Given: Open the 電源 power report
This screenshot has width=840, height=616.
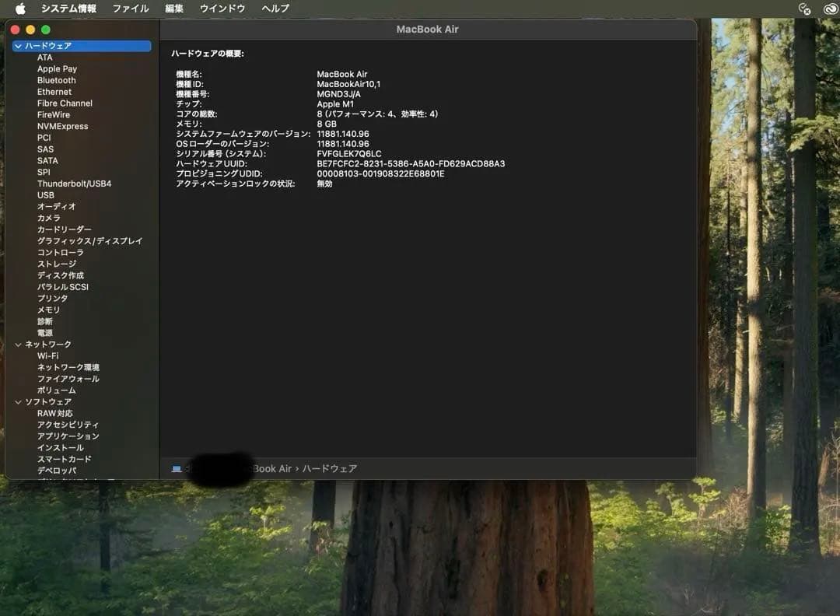Looking at the screenshot, I should [44, 333].
